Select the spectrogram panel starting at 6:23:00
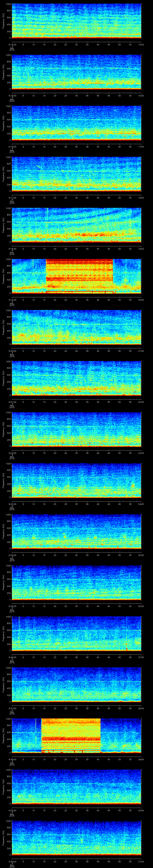This screenshot has width=153, height=868. coord(76,481)
